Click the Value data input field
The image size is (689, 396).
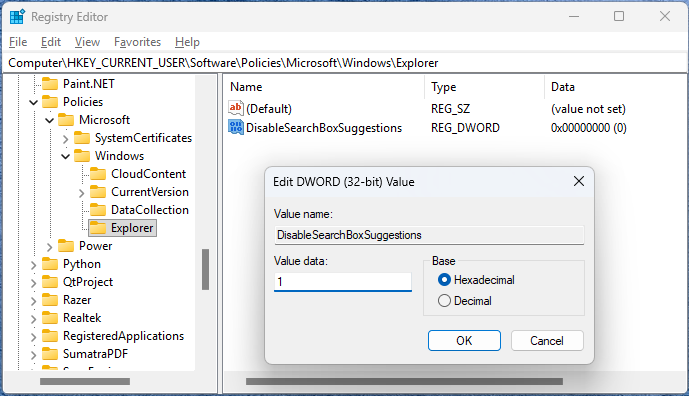click(x=343, y=282)
